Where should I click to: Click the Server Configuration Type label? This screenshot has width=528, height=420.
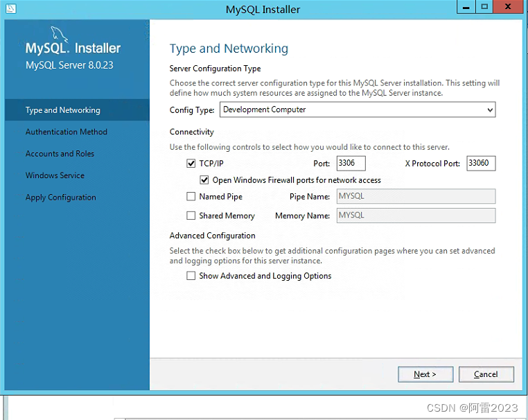[x=215, y=69]
